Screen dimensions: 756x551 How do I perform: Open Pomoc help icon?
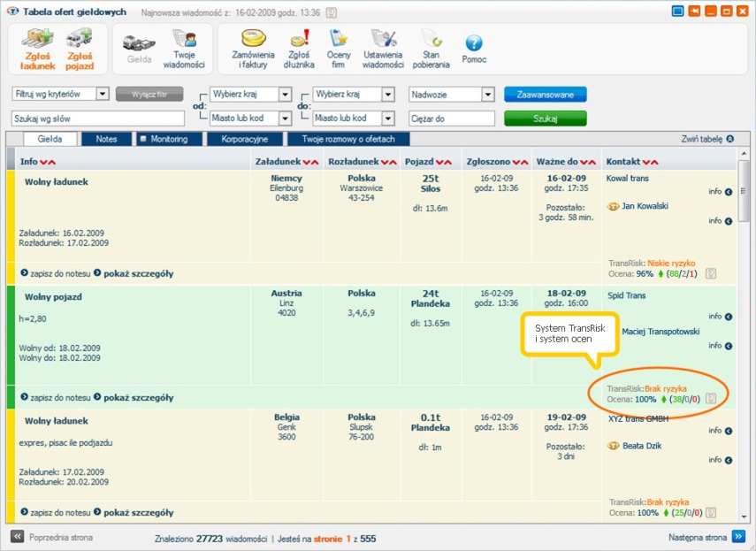click(x=474, y=50)
